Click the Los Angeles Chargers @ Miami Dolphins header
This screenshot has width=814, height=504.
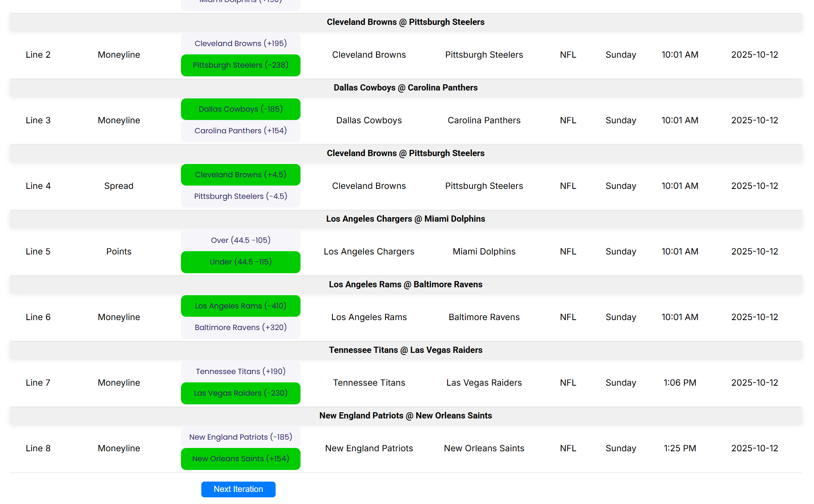[406, 219]
